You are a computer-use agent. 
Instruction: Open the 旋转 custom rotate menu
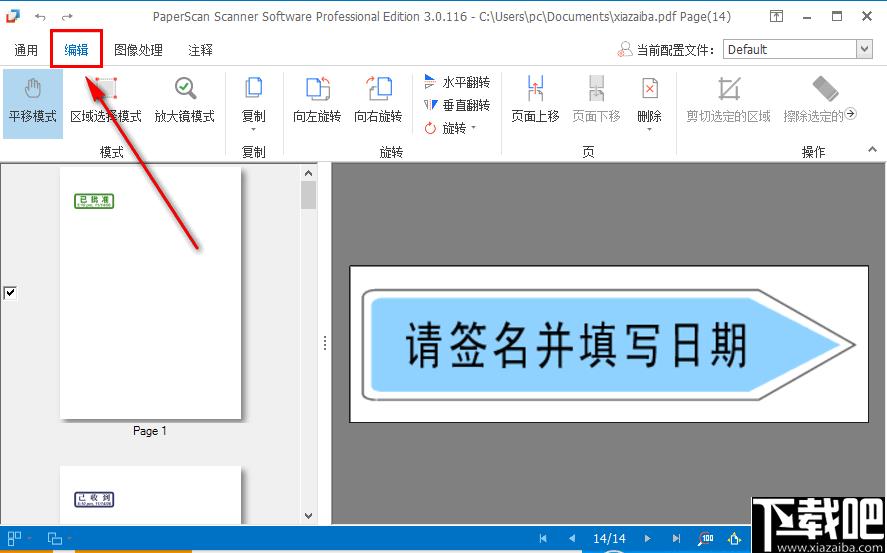pyautogui.click(x=450, y=128)
